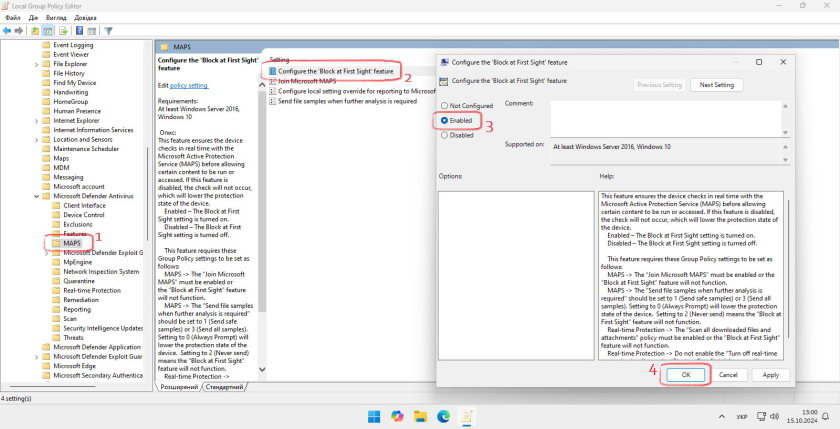Open the Файл menu
Viewport: 840px width, 429px height.
pos(13,18)
